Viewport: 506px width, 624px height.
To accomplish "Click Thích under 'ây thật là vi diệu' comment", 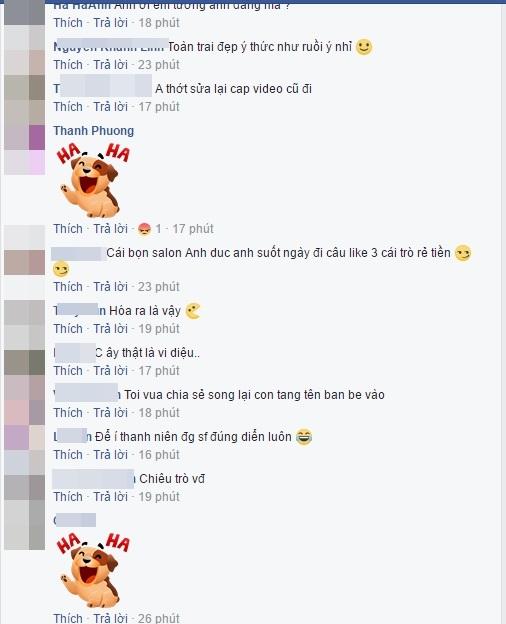I will [x=68, y=370].
